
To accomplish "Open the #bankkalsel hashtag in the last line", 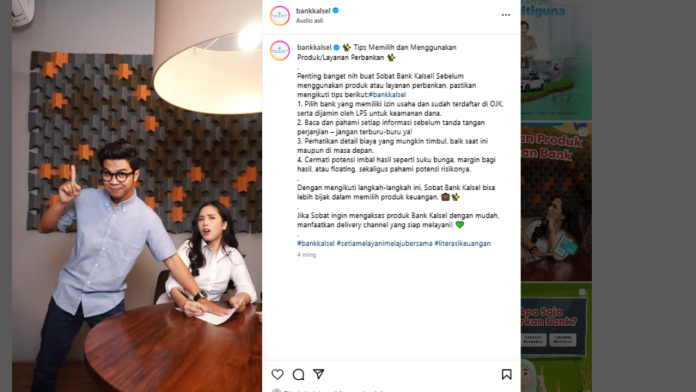I will (316, 243).
